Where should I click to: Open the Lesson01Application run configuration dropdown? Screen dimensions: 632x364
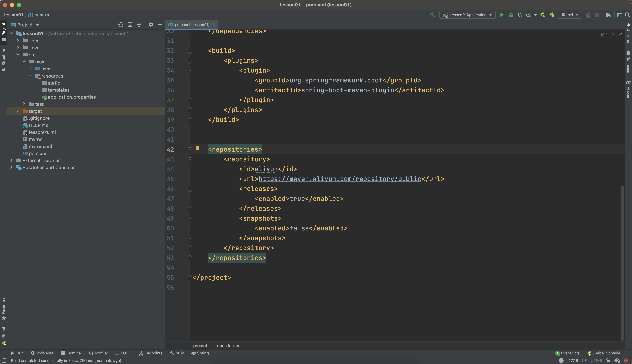(x=467, y=15)
